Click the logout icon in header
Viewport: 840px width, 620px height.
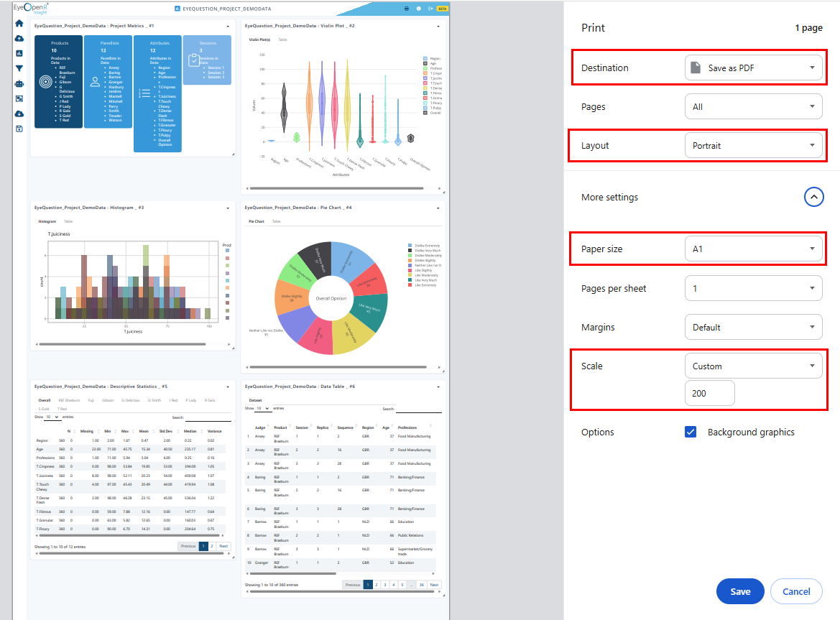pos(430,9)
